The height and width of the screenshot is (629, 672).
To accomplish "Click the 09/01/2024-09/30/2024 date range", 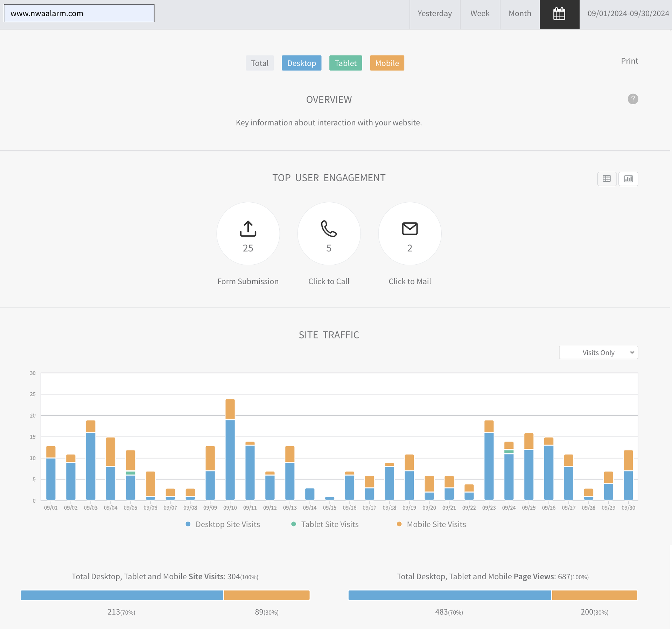I will point(628,14).
